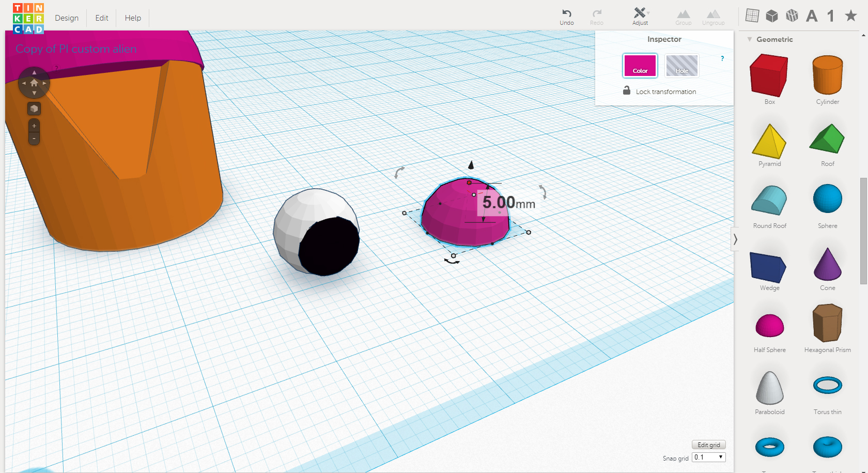Open the Tinkercad logo home link

click(28, 18)
